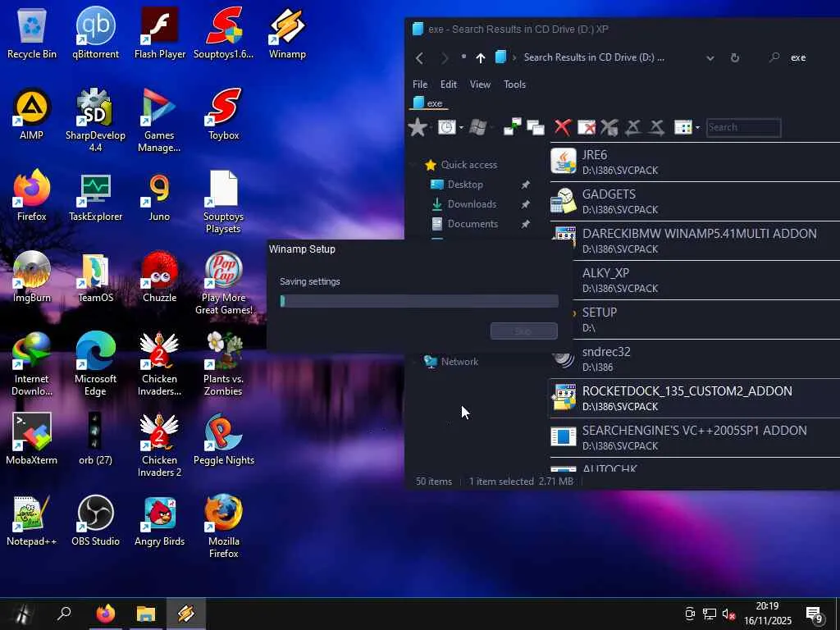Screen dimensions: 840x630
Task: Select the GADGETS search result
Action: click(x=695, y=202)
